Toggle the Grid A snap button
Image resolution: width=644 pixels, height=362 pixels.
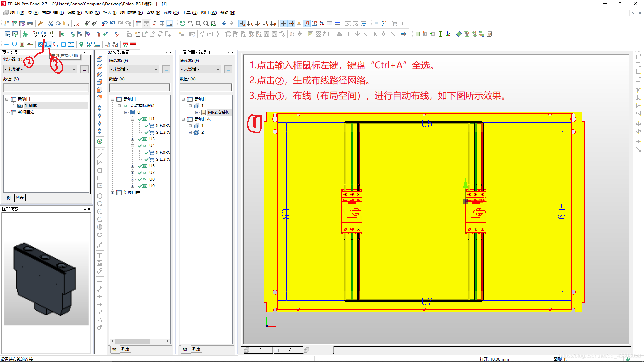click(x=242, y=23)
